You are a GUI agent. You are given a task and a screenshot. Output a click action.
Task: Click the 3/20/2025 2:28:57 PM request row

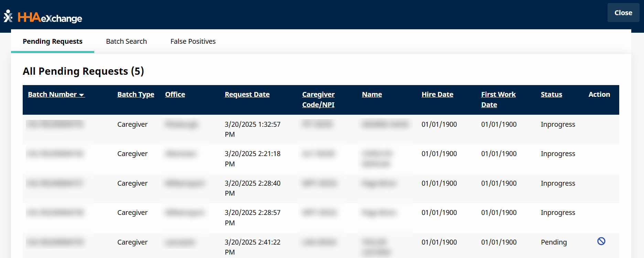click(252, 217)
